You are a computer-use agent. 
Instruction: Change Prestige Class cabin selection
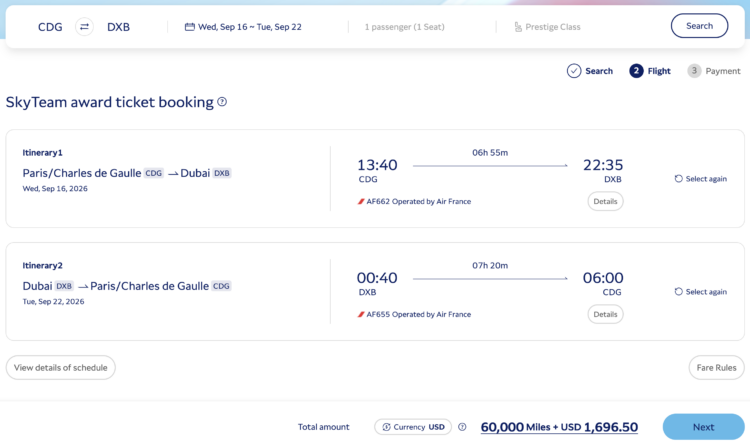[x=553, y=27]
